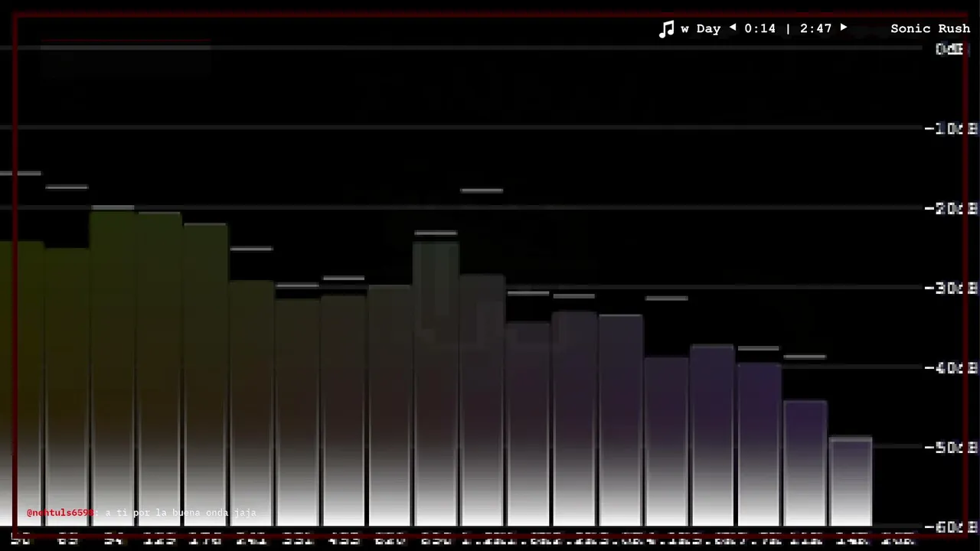Click the 'Sonic Rush' album label
This screenshot has width=980, height=551.
(x=930, y=28)
